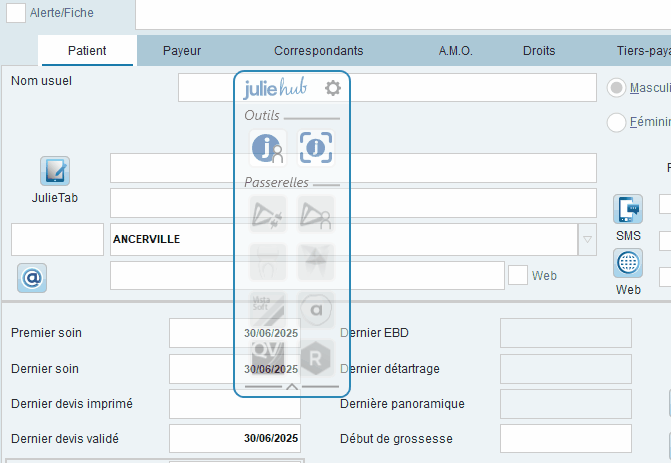The height and width of the screenshot is (463, 671).
Task: Click the circular 'a' passerelle icon
Action: tap(316, 310)
